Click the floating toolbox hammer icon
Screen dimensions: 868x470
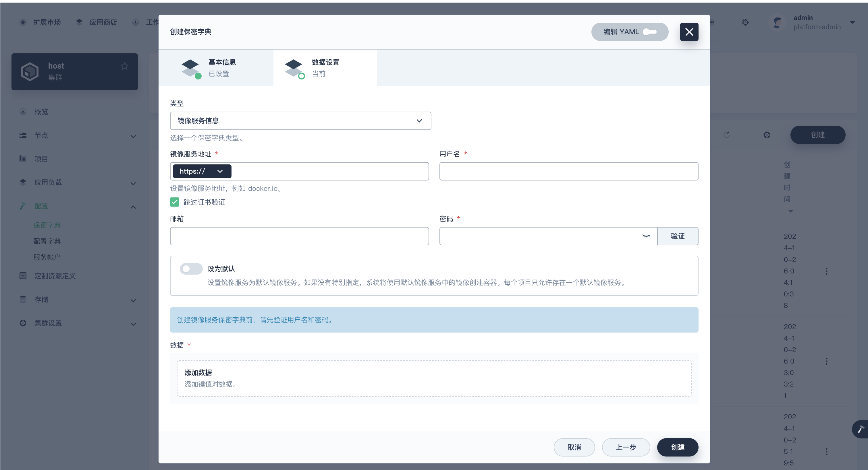[x=861, y=429]
